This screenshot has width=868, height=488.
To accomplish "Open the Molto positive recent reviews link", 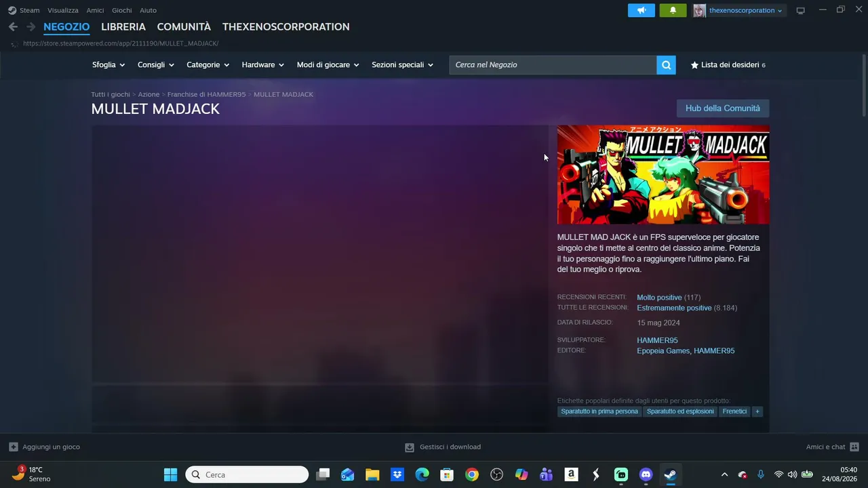I will pyautogui.click(x=659, y=298).
